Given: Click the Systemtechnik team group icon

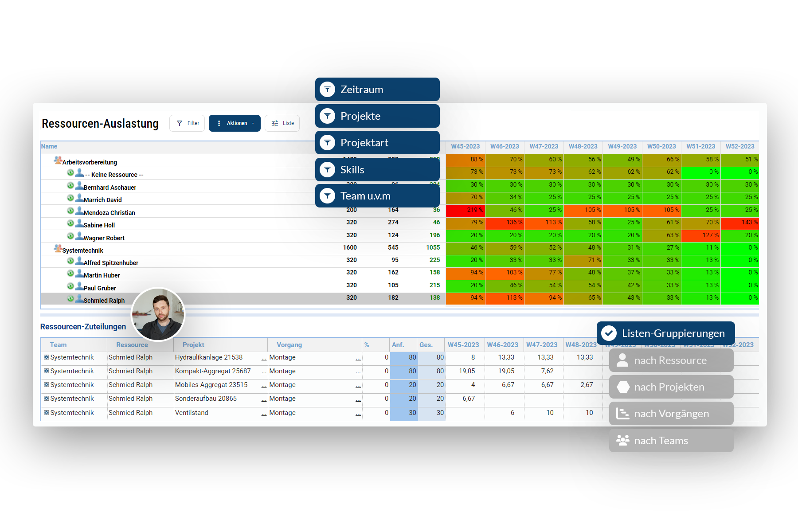Looking at the screenshot, I should point(58,249).
